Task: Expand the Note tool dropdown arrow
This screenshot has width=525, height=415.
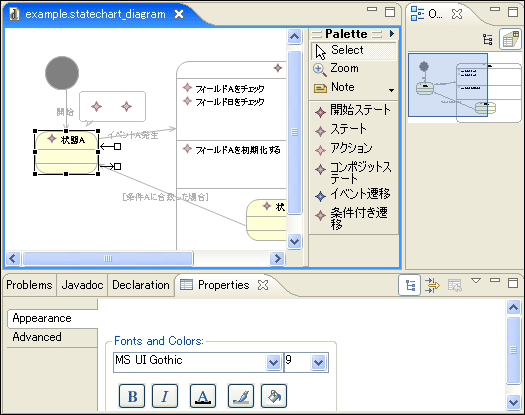Action: click(391, 90)
